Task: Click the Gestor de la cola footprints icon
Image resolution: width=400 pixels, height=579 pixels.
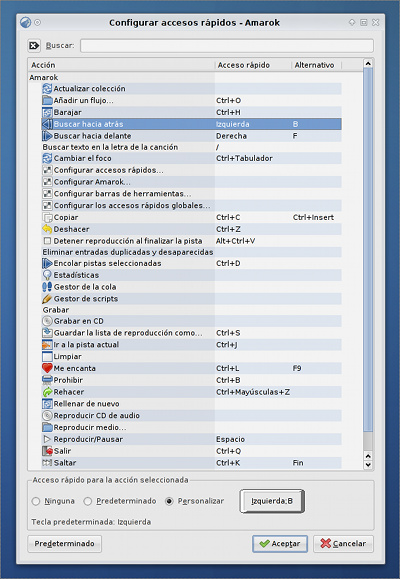Action: (47, 287)
